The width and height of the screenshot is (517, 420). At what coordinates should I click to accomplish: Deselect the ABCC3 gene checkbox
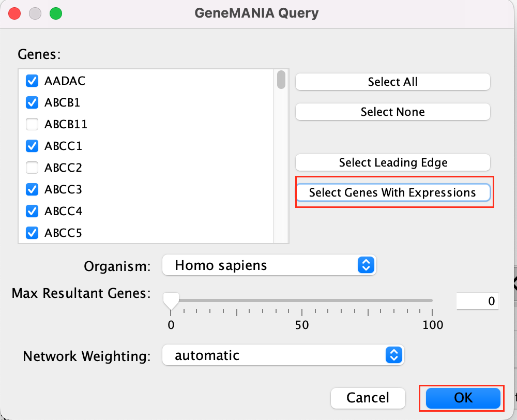coord(32,190)
